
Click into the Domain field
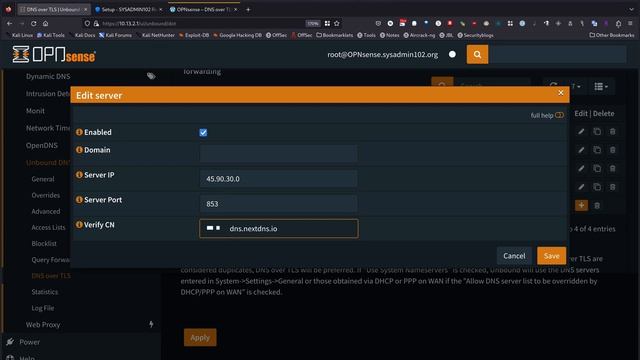click(278, 153)
